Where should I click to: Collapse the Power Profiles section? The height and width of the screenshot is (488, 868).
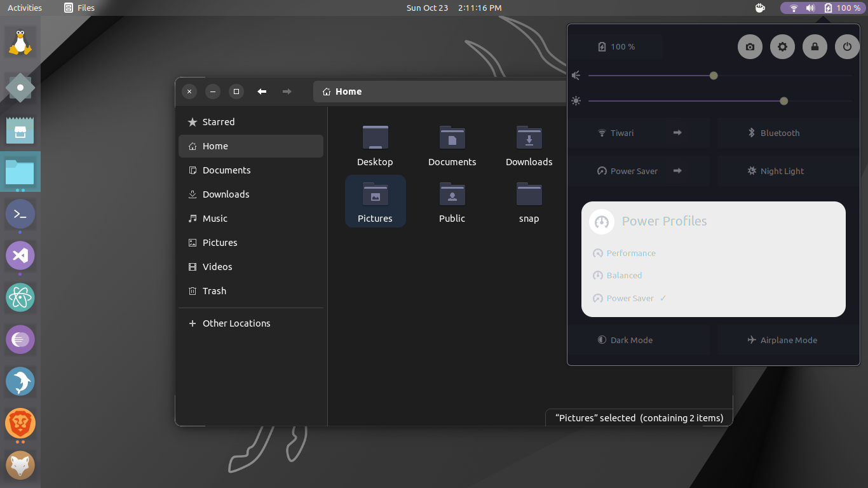(664, 221)
